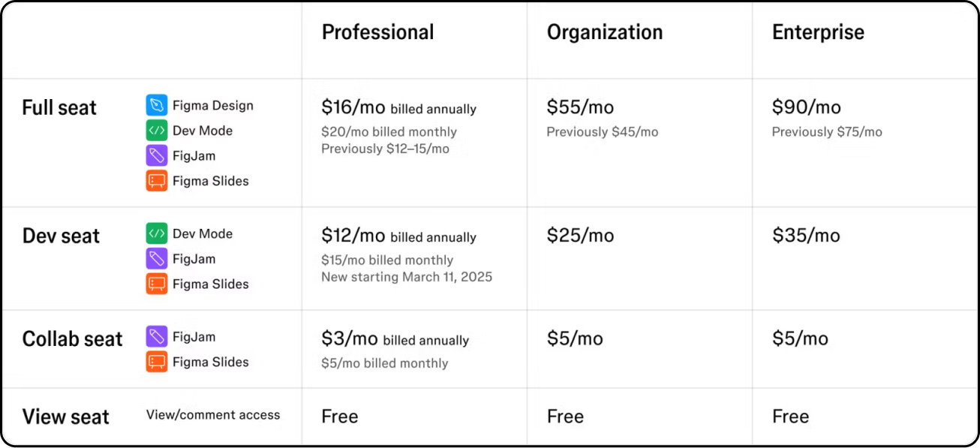Click the $16/mo Professional Full seat price

pos(353,108)
